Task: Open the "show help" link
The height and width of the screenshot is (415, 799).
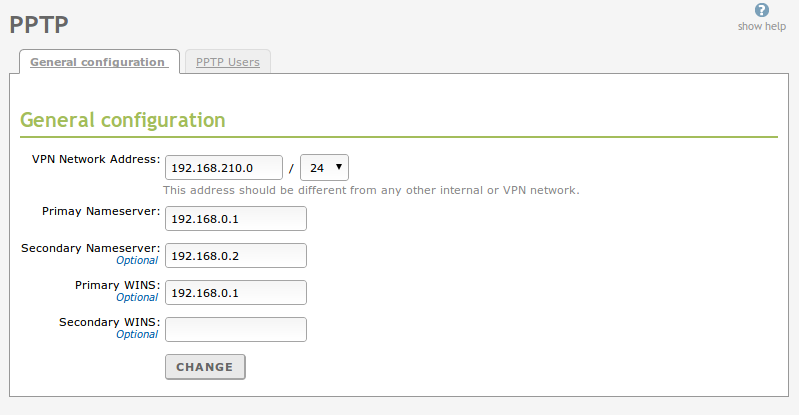Action: coord(762,26)
